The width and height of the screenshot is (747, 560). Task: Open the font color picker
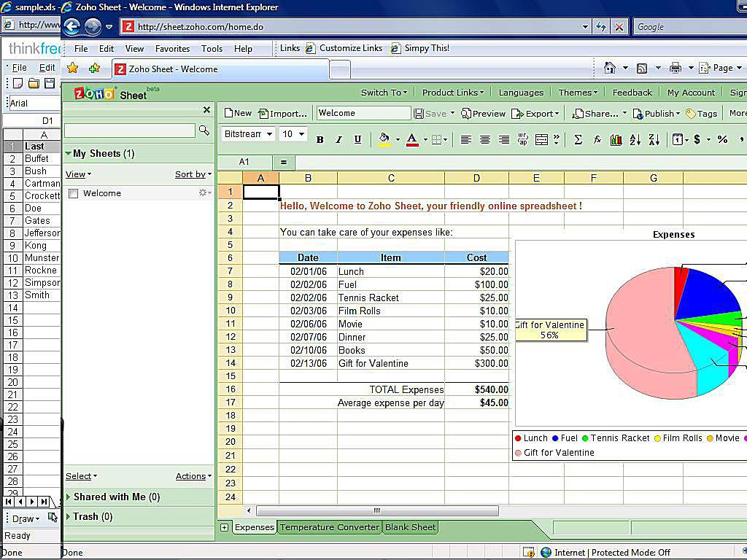click(413, 139)
